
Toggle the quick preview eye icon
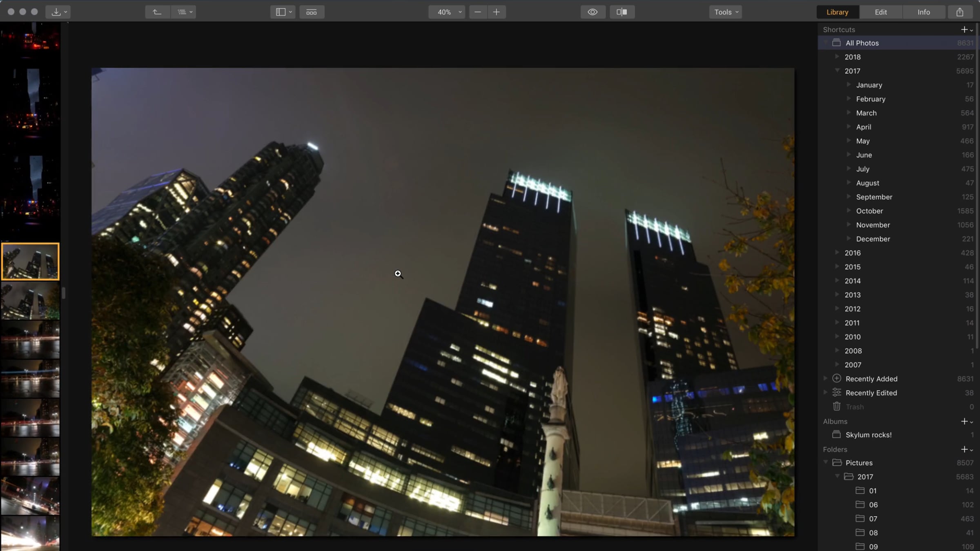coord(592,12)
